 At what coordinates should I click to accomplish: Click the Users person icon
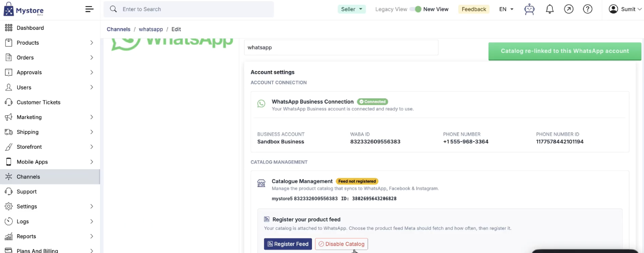9,87
